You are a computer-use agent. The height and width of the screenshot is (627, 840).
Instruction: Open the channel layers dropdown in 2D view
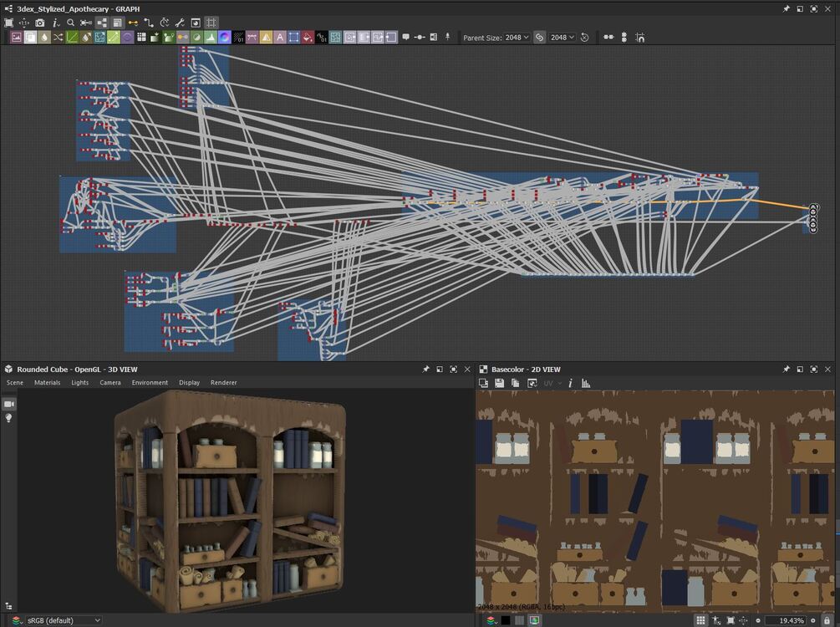(491, 620)
